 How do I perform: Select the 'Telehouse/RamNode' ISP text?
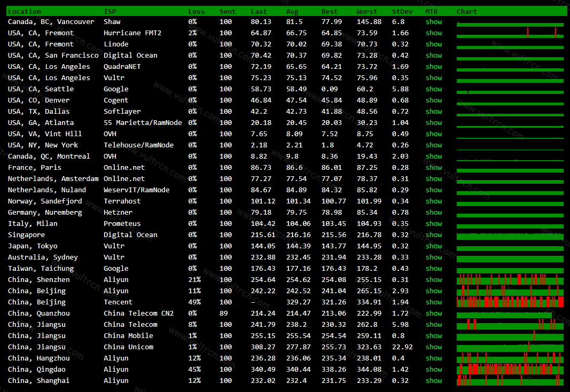coord(138,145)
